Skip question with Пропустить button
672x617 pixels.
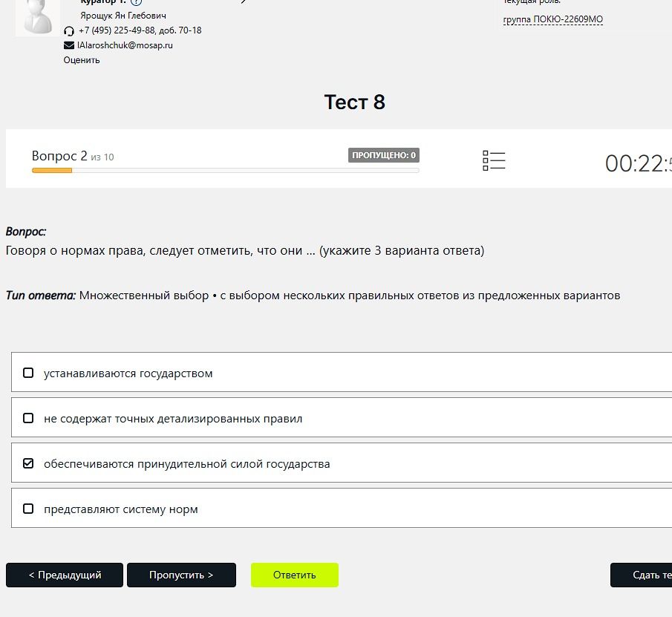point(181,575)
